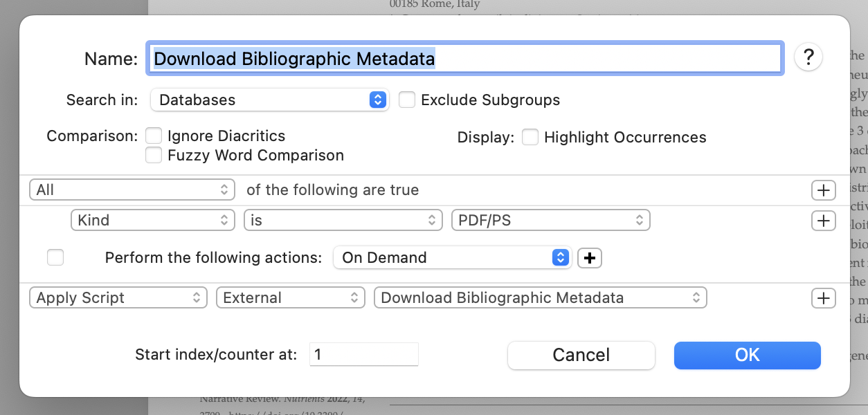Change the 'is' operator dropdown
The height and width of the screenshot is (415, 868).
(x=343, y=221)
